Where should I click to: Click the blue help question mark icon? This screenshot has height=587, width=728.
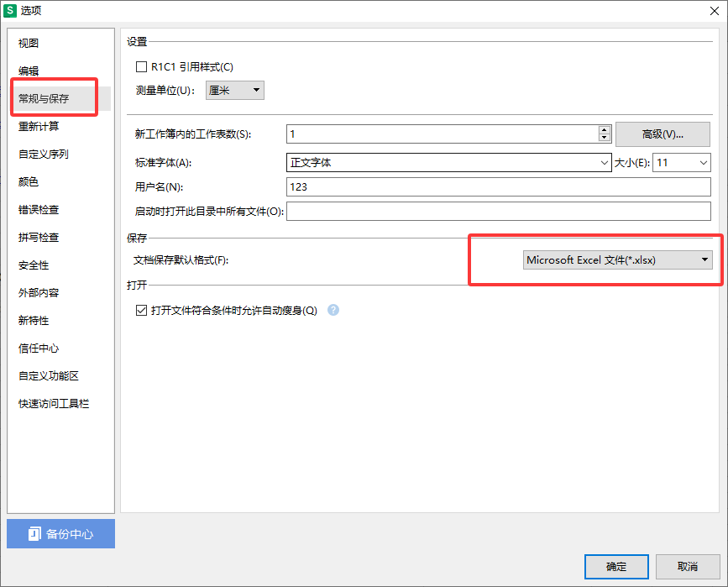click(x=333, y=310)
